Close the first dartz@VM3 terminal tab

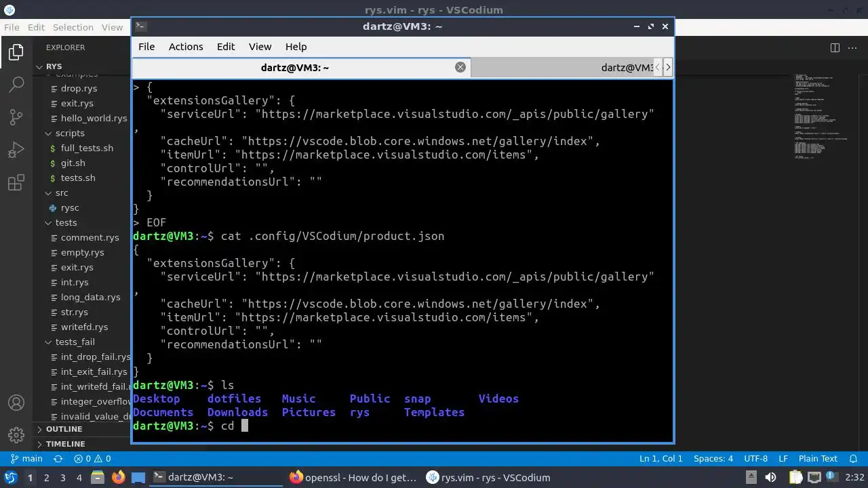point(460,67)
